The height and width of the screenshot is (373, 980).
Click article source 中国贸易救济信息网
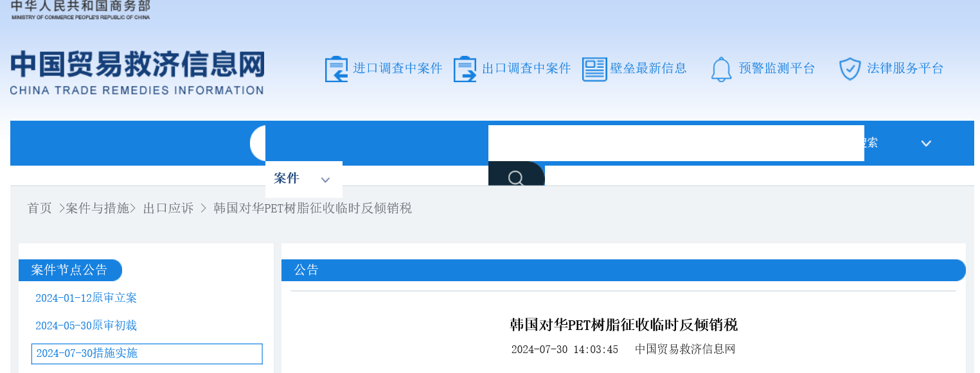[x=685, y=349]
